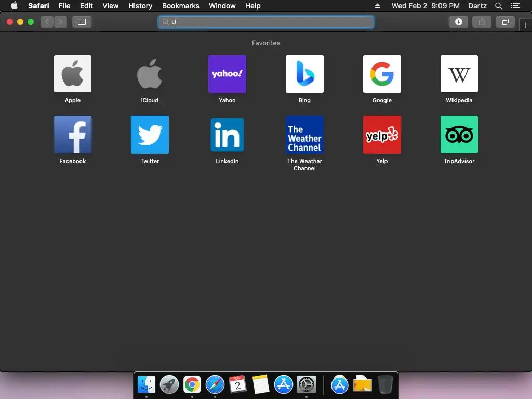The image size is (532, 399).
Task: Open System Preferences from the Dock
Action: (307, 385)
